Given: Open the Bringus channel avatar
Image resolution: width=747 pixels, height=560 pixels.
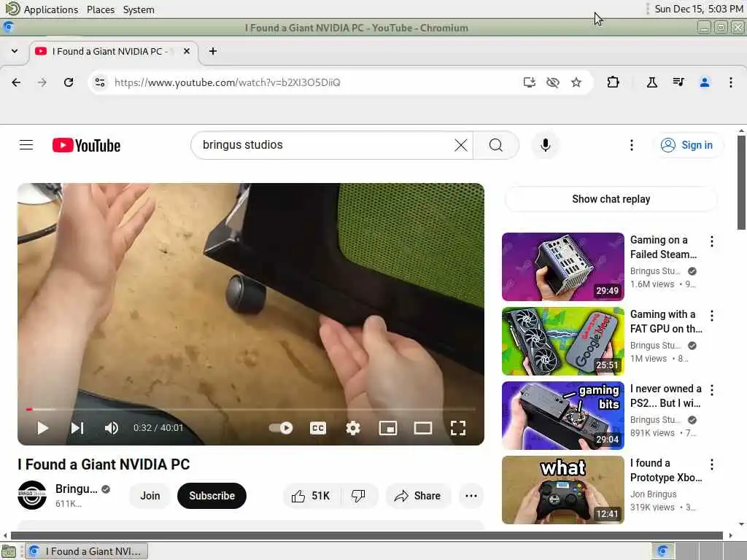Looking at the screenshot, I should pyautogui.click(x=32, y=495).
